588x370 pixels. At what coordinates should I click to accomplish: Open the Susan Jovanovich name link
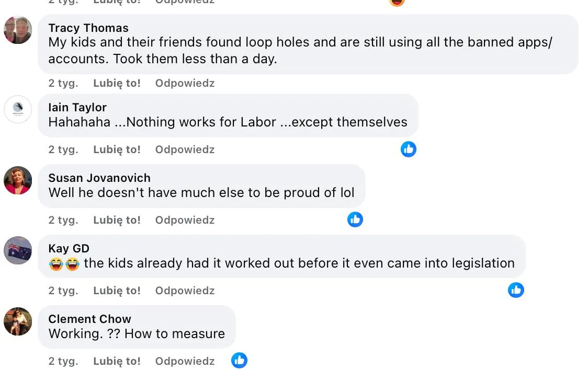pyautogui.click(x=99, y=178)
